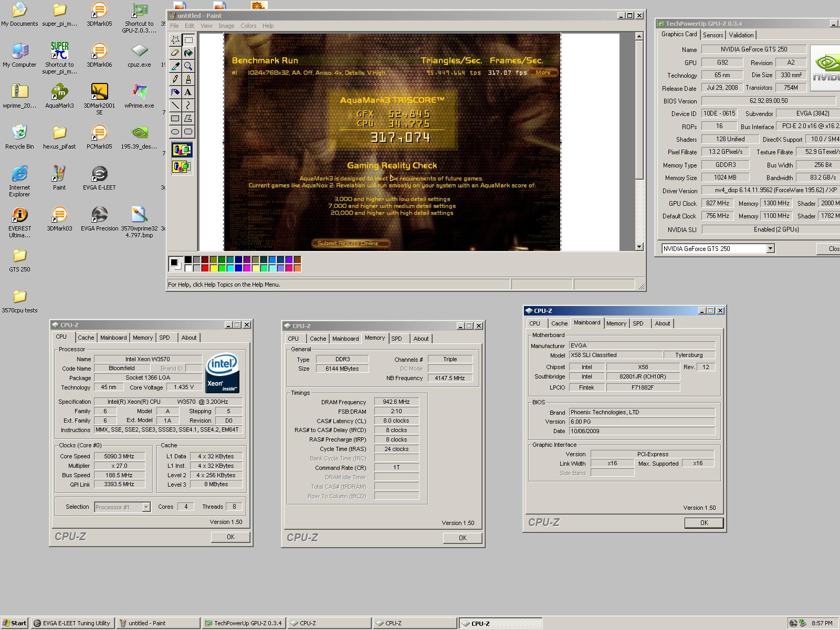Click the PCMark05 desktop shortcut
This screenshot has height=630, width=840.
99,136
